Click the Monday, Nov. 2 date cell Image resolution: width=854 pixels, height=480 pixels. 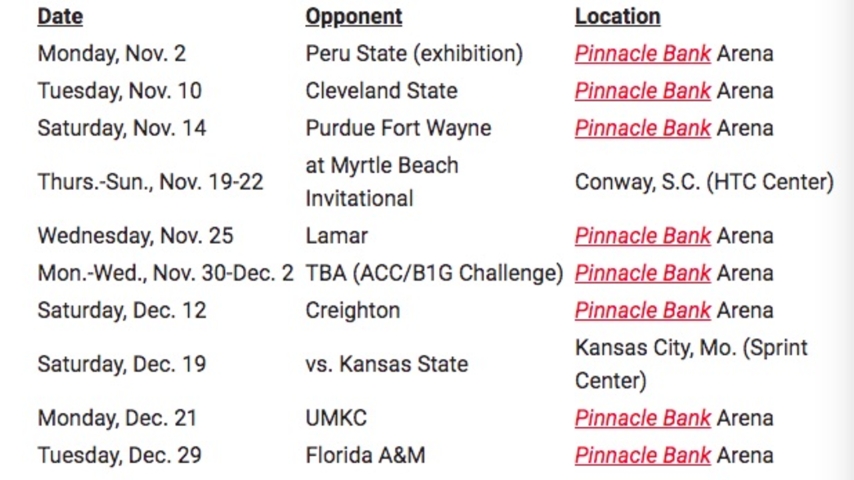coord(111,53)
